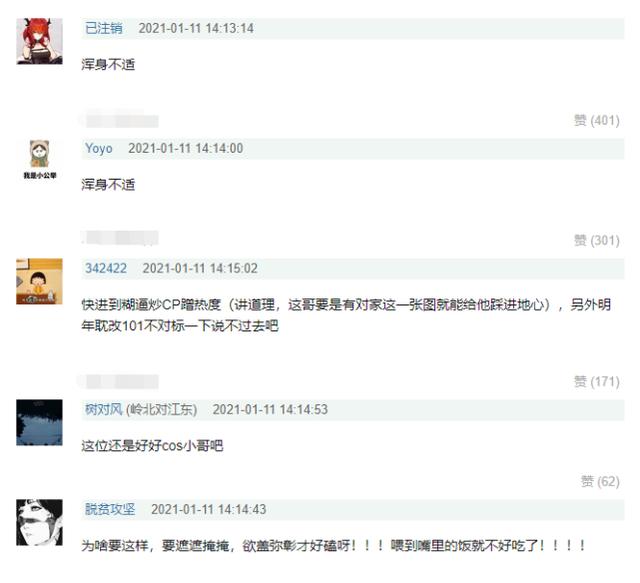Click 赞 (171) under 342422's comment
The image size is (640, 583).
pos(597,381)
